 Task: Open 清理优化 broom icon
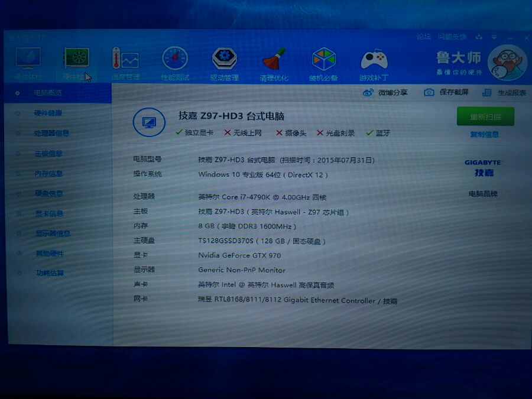pyautogui.click(x=274, y=59)
